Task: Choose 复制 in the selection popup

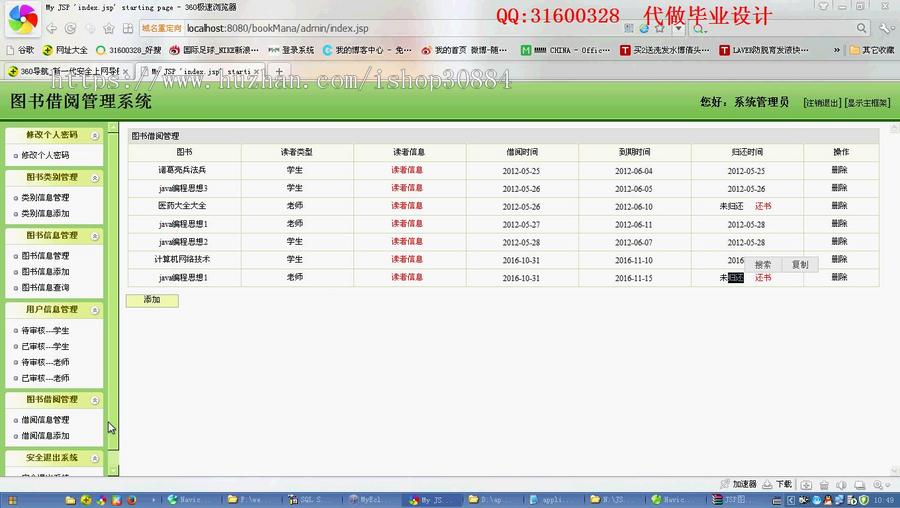Action: [x=800, y=265]
